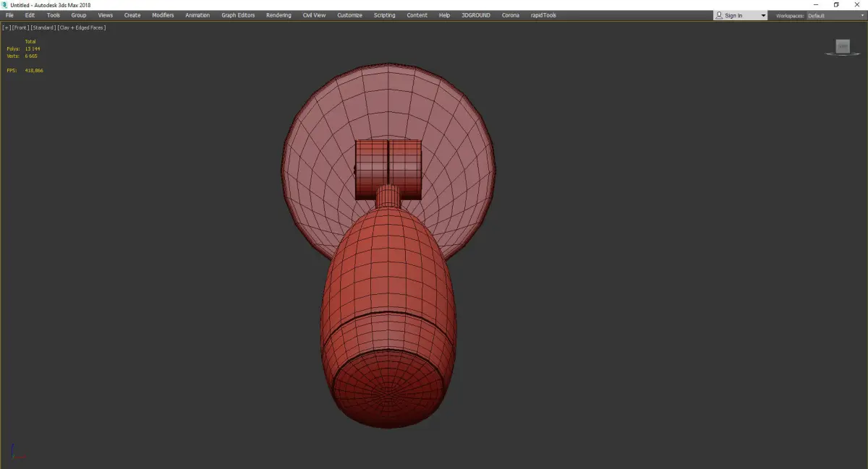Click the Verts count 6 665
This screenshot has width=868, height=469.
(31, 56)
